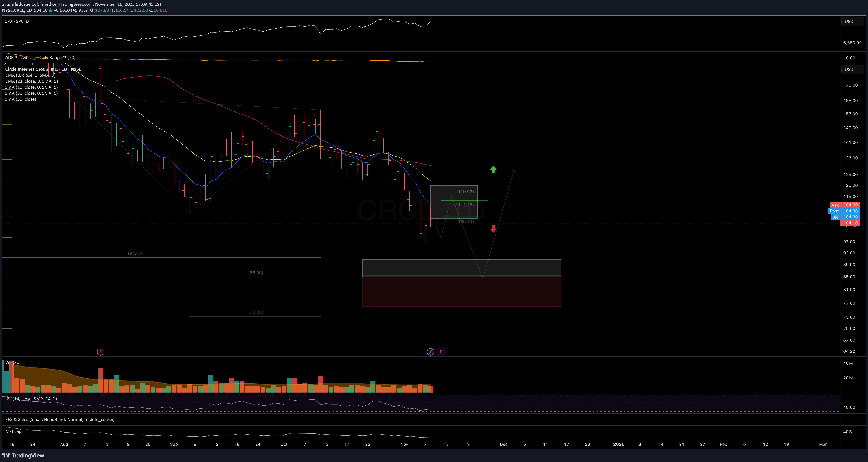868x462 pixels.
Task: Click the purple lightning event icon
Action: tap(430, 352)
